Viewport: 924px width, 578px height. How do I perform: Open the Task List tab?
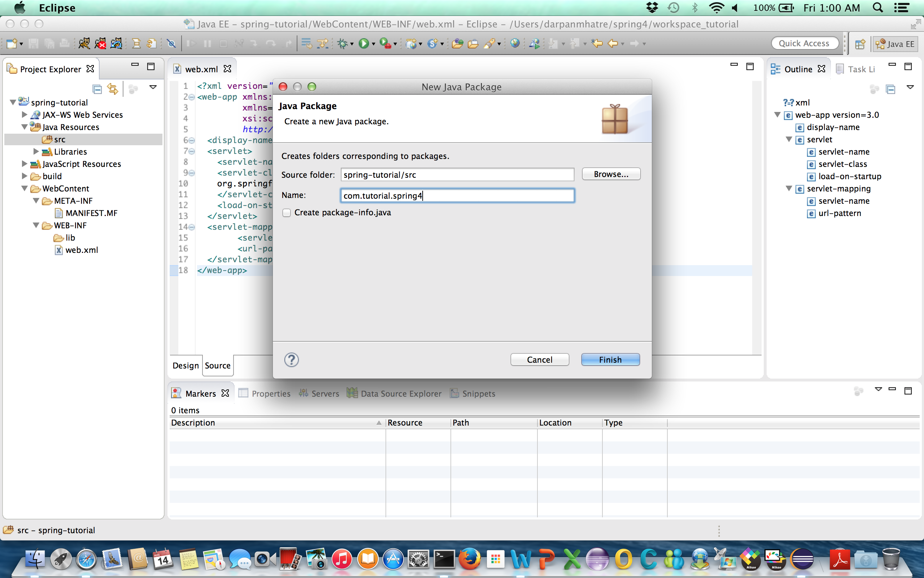click(855, 69)
